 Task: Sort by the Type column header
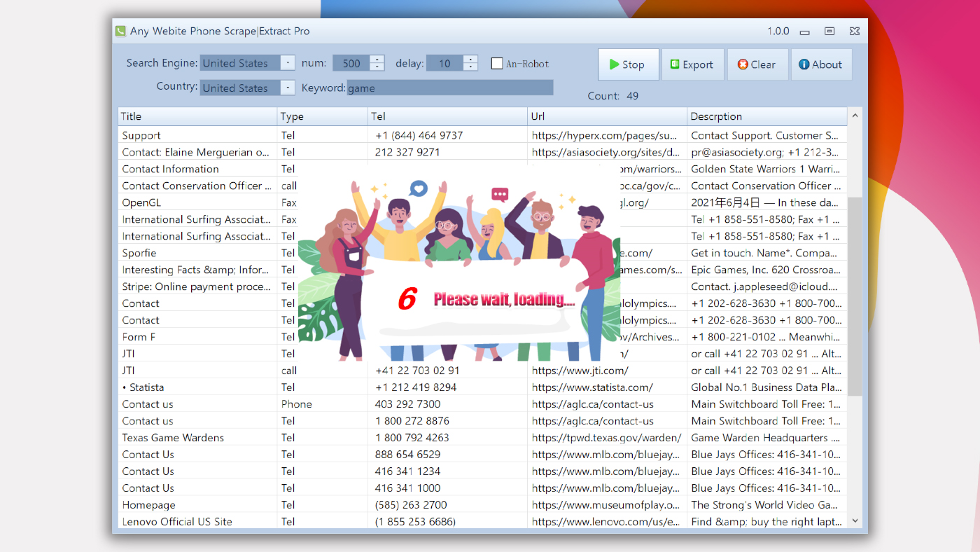(x=323, y=116)
